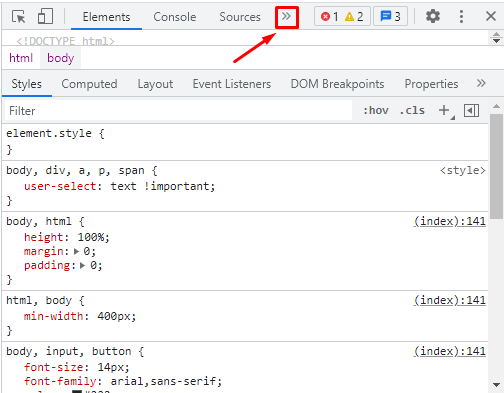
Task: Open the Properties sidebar tab
Action: pyautogui.click(x=431, y=84)
